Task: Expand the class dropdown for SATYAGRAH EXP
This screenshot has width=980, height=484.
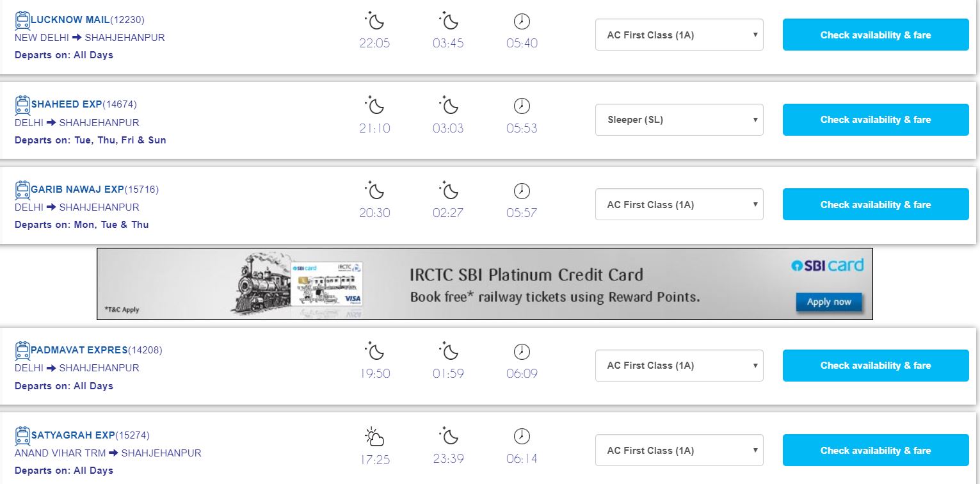Action: tap(679, 451)
